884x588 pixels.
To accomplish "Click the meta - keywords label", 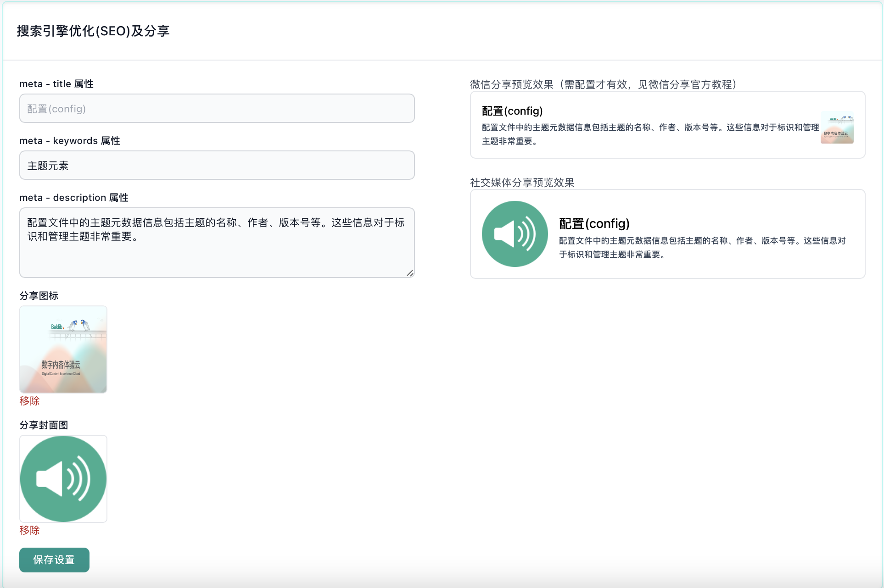I will pyautogui.click(x=69, y=141).
